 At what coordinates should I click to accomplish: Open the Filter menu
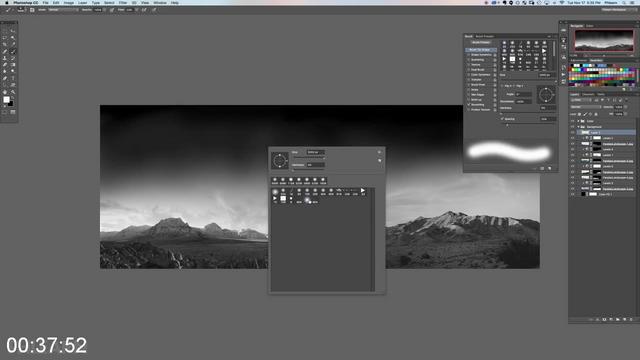point(123,2)
